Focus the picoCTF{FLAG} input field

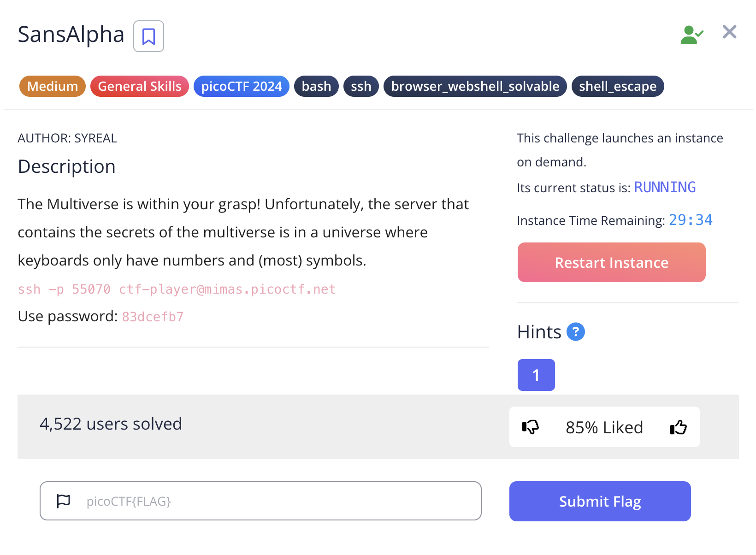(260, 501)
